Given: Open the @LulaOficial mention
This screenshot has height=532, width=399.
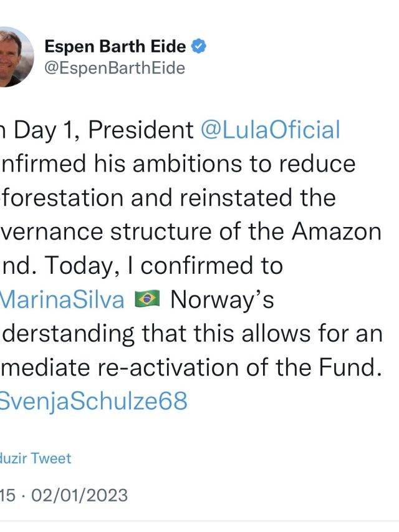Looking at the screenshot, I should (x=270, y=130).
